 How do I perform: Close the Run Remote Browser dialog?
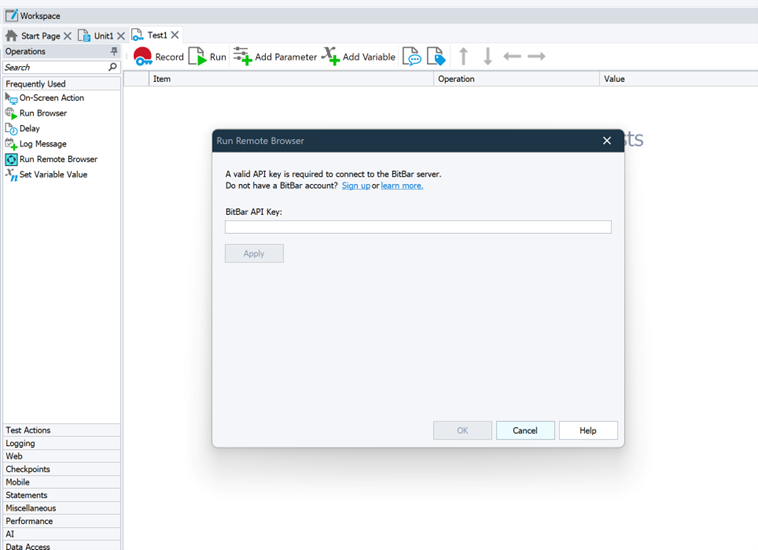pos(607,141)
